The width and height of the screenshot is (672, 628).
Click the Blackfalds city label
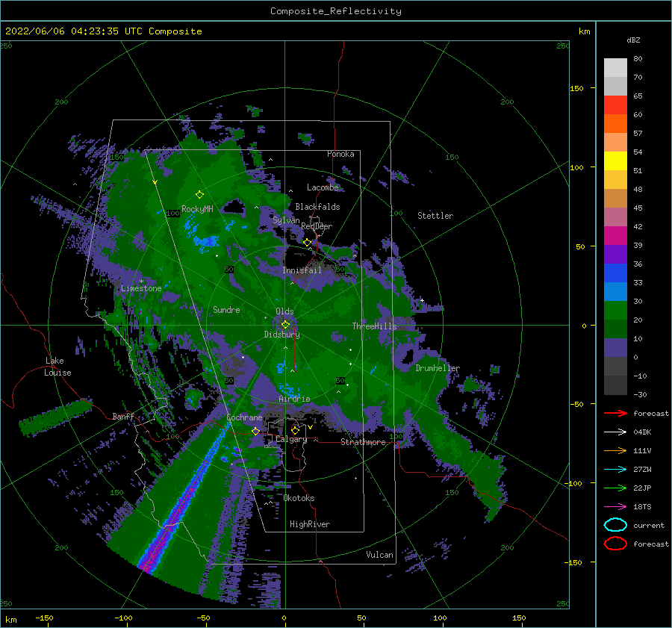(317, 207)
